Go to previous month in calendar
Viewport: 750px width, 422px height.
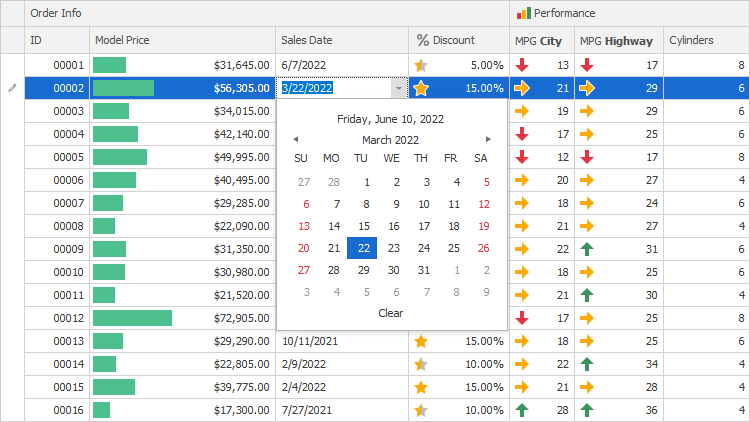pyautogui.click(x=295, y=140)
